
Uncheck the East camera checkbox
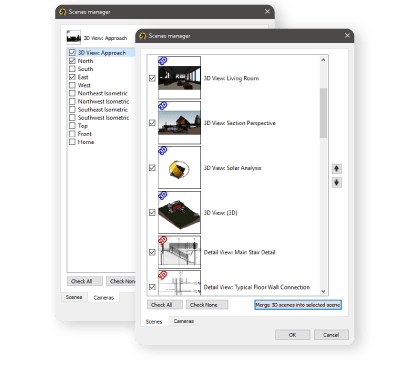[72, 77]
